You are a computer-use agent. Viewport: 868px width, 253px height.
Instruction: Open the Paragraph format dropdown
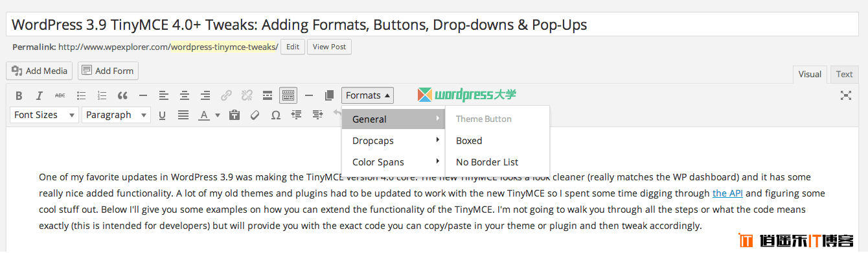(x=116, y=115)
